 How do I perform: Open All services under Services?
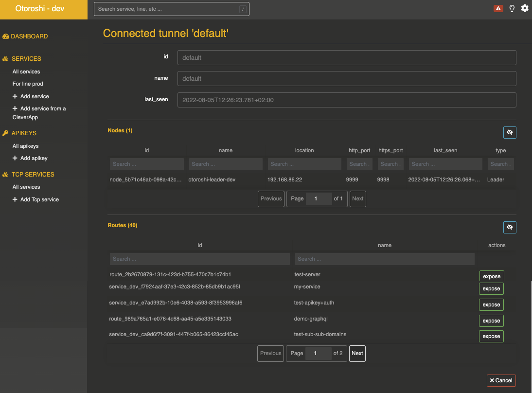click(26, 71)
